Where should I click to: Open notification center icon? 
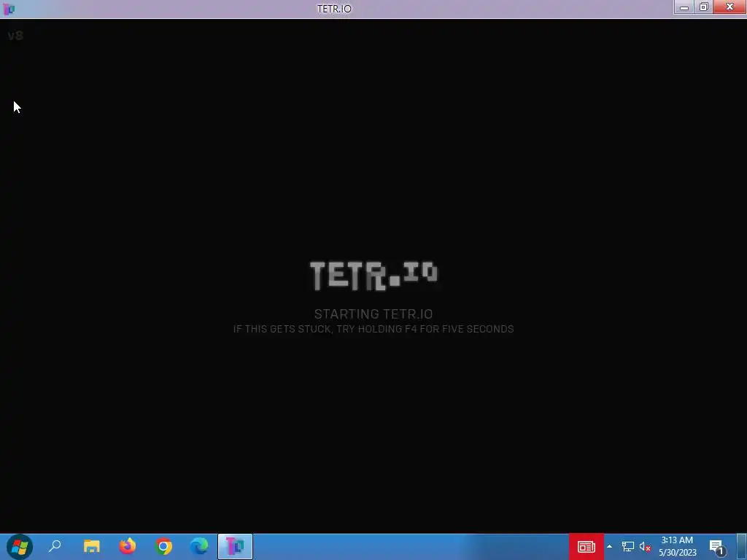[x=717, y=547]
